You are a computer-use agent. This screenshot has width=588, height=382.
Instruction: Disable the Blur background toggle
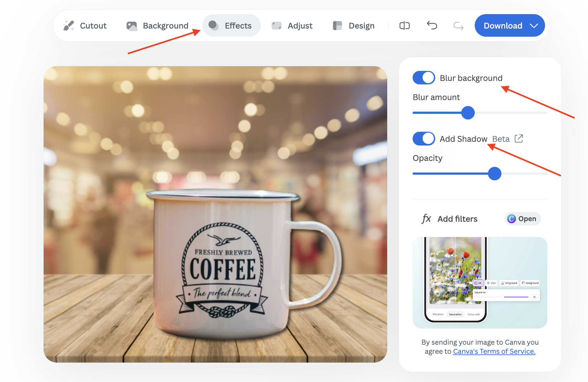tap(424, 78)
